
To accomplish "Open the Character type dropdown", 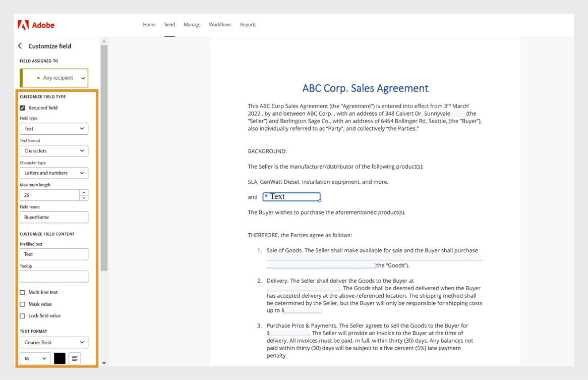I will (54, 173).
